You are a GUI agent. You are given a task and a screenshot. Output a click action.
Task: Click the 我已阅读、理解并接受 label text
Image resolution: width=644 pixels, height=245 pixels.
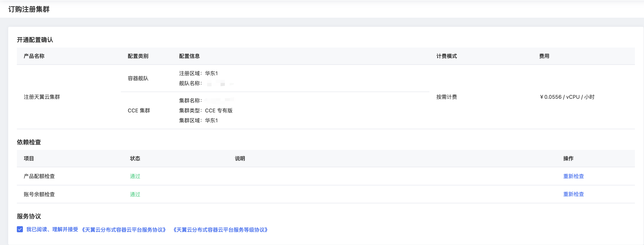pos(52,229)
